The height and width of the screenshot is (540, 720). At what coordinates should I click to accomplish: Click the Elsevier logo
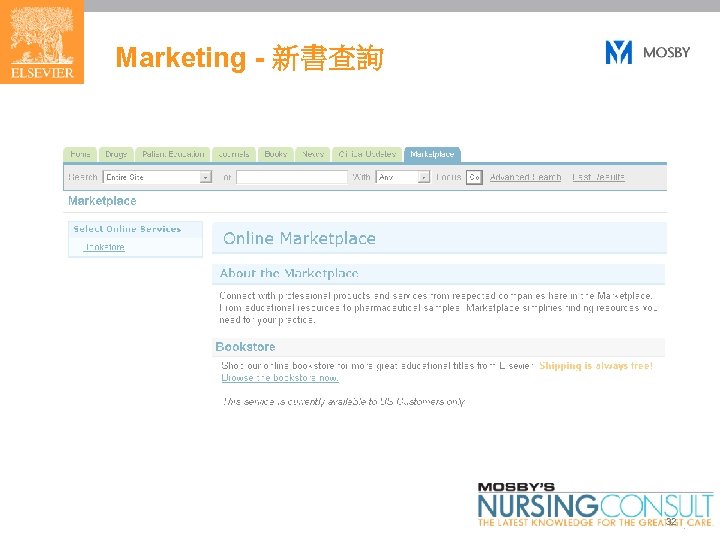pos(42,42)
